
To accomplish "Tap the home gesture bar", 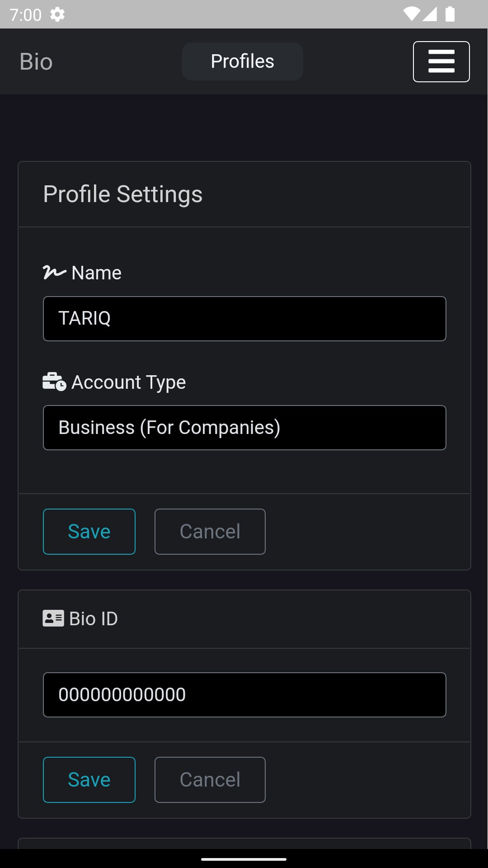I will pyautogui.click(x=244, y=859).
